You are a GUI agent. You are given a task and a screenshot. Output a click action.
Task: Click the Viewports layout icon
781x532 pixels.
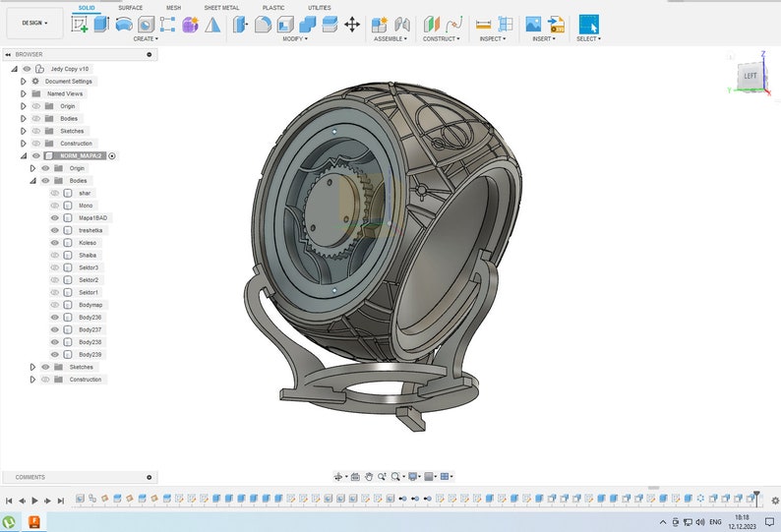click(445, 477)
